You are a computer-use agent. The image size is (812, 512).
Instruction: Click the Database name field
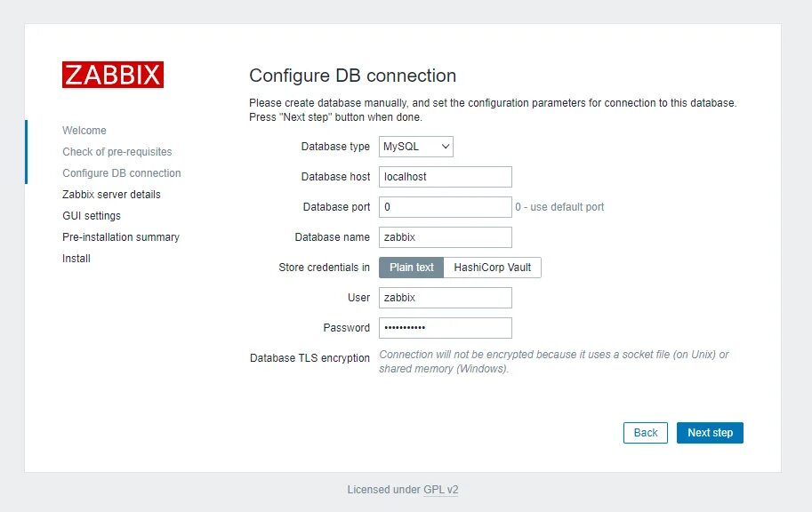coord(446,237)
